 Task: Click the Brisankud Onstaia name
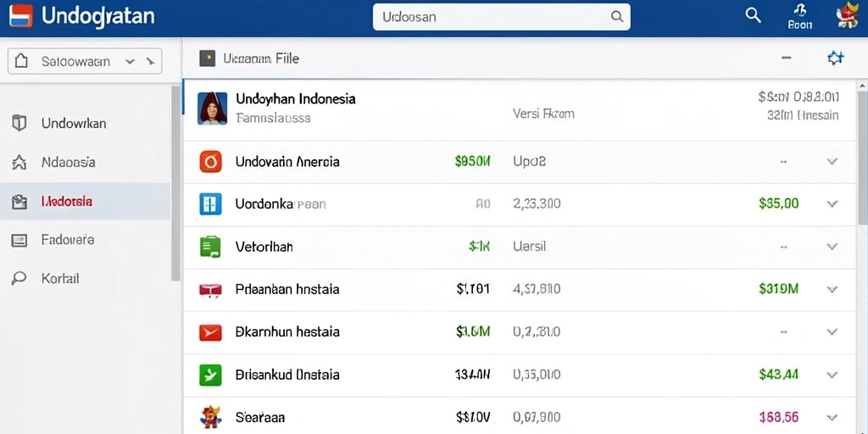pyautogui.click(x=287, y=375)
